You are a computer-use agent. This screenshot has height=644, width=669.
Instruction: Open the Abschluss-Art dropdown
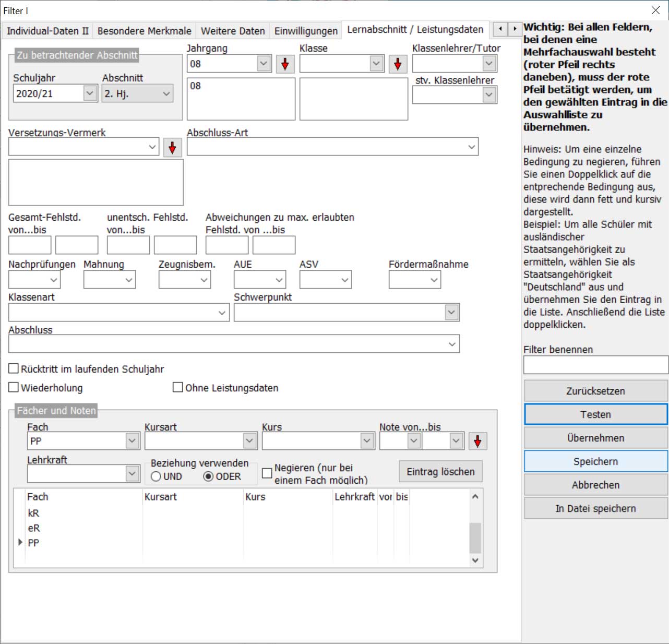point(472,147)
